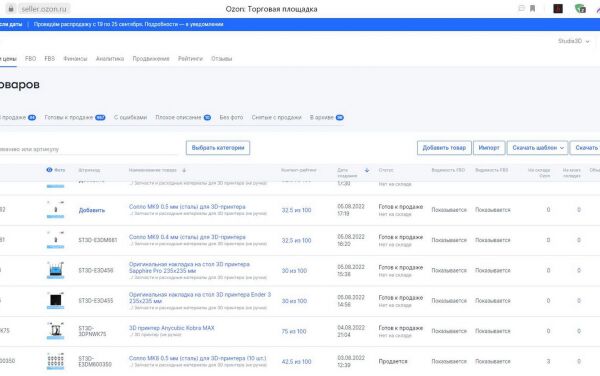
Task: Filter by Без фото tab
Action: [x=231, y=117]
